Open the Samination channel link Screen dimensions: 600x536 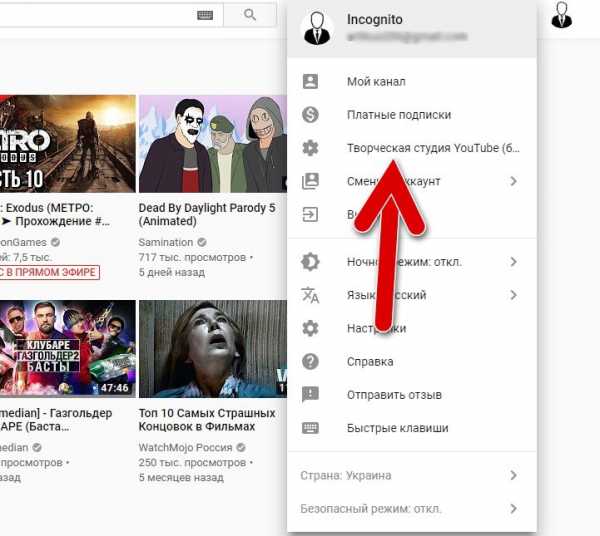click(x=166, y=242)
